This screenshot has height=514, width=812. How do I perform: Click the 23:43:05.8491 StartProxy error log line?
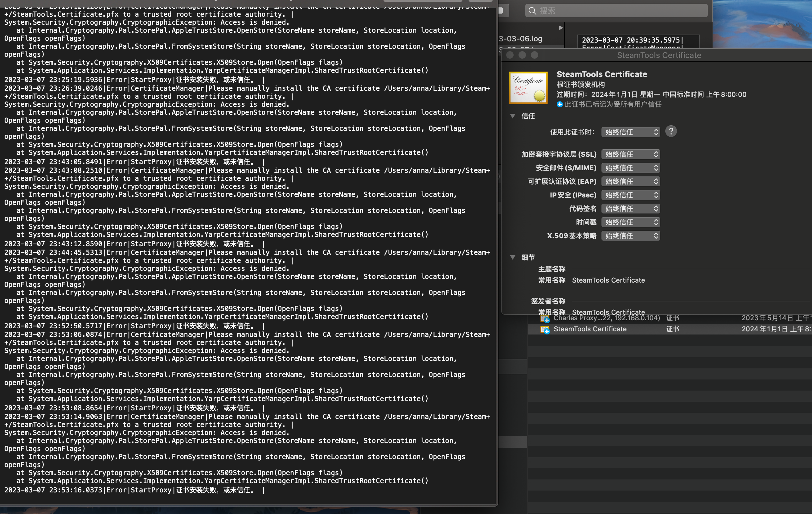click(134, 162)
